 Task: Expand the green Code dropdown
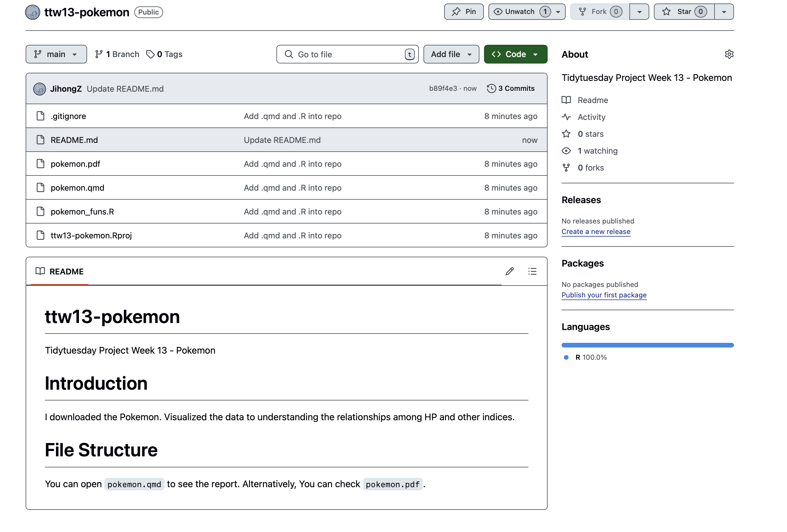coord(515,54)
